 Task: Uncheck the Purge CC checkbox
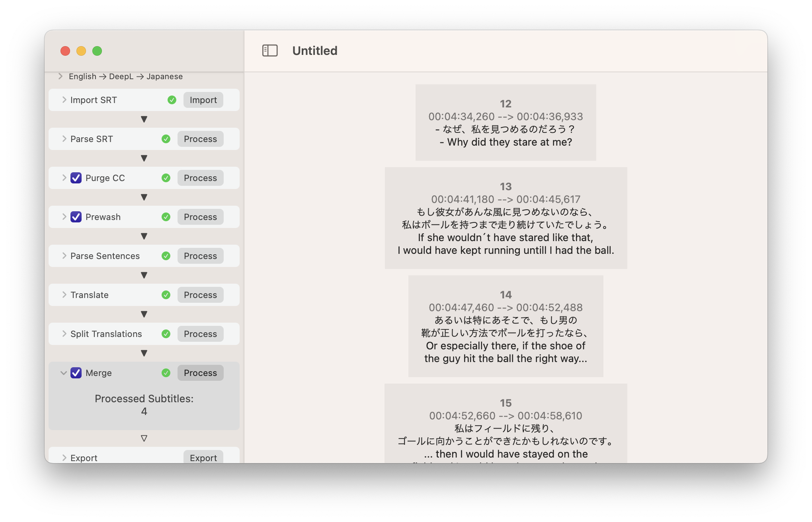pos(76,178)
